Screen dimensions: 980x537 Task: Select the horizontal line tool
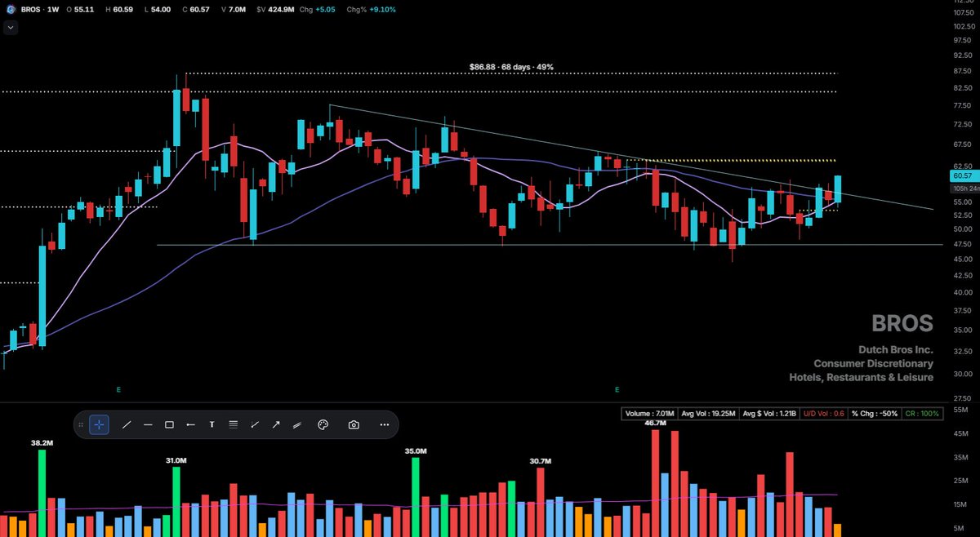pos(148,424)
